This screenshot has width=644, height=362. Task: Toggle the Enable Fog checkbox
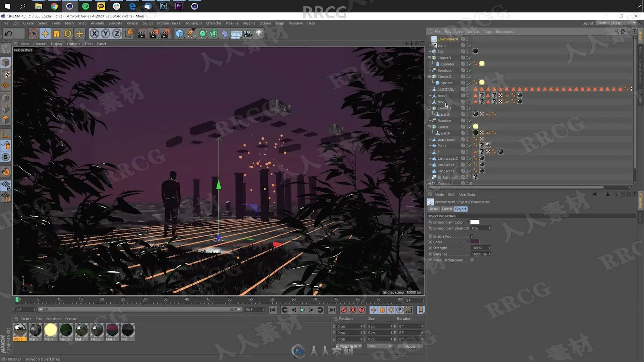pyautogui.click(x=472, y=236)
